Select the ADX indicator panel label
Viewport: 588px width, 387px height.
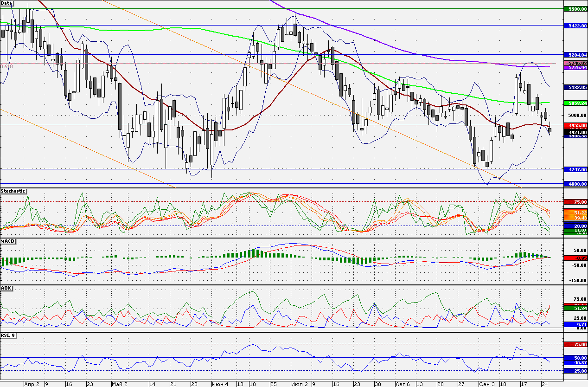click(x=6, y=288)
